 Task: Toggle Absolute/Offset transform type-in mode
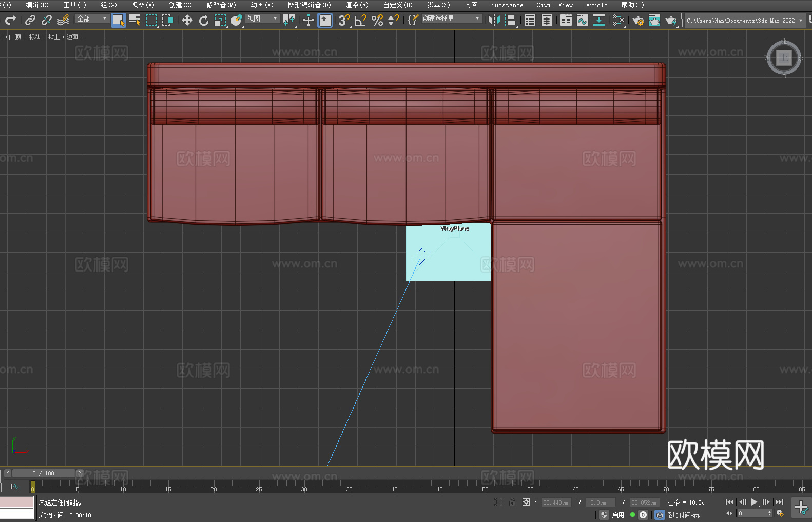[526, 502]
